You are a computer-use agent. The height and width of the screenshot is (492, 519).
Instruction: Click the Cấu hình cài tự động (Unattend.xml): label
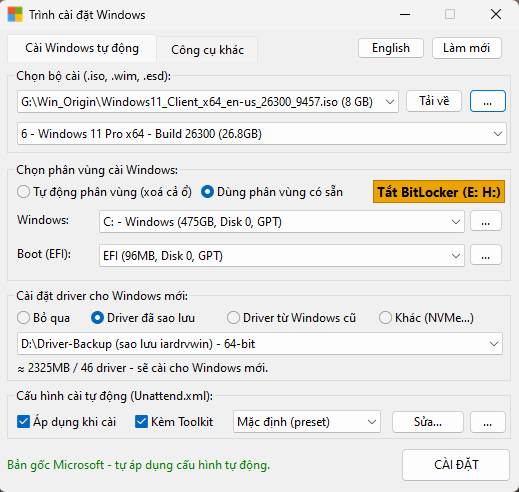[114, 396]
